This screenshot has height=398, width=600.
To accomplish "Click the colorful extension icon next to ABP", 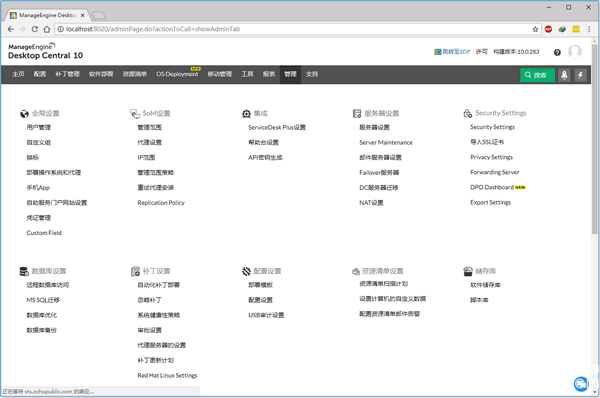I will pyautogui.click(x=562, y=29).
